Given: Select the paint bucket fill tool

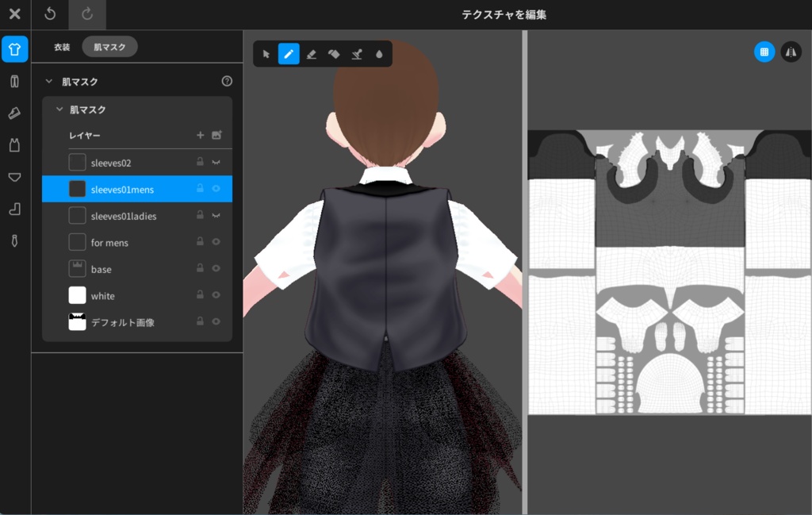Looking at the screenshot, I should click(x=334, y=54).
